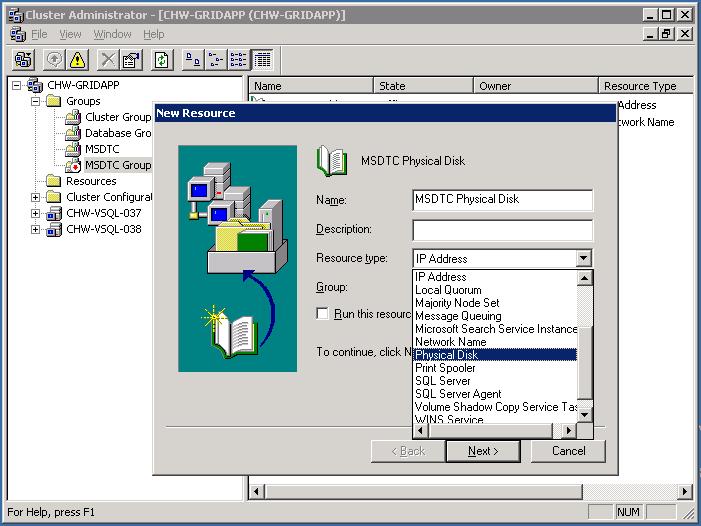The image size is (701, 526).
Task: Select Microsoft Search Service Instance option
Action: click(495, 329)
